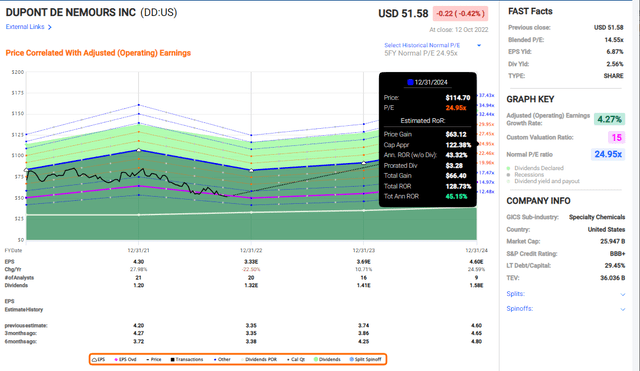Click the 12.48x P/E line label

487,192
